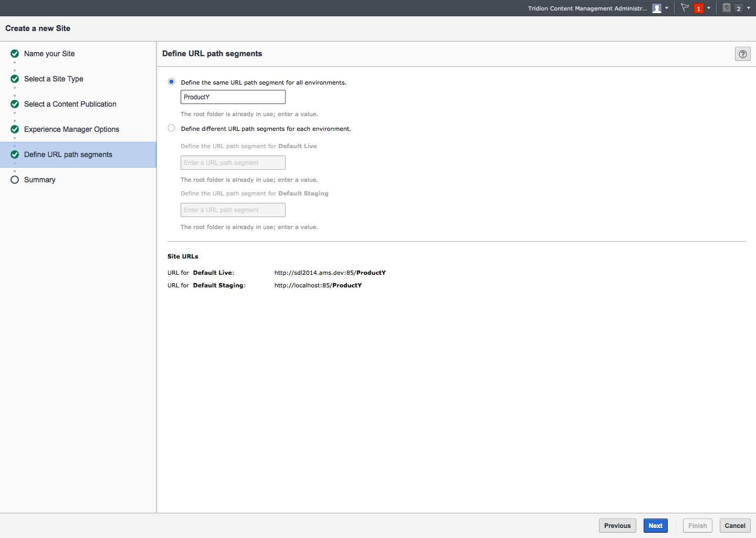Click the tasks count badge showing 2
Screen dimensions: 756x538
point(739,8)
